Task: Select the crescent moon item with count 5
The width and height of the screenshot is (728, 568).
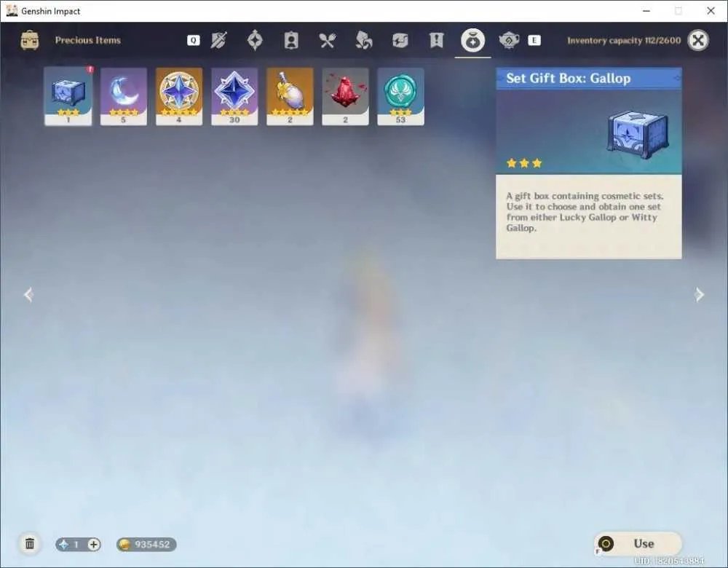Action: click(x=124, y=96)
